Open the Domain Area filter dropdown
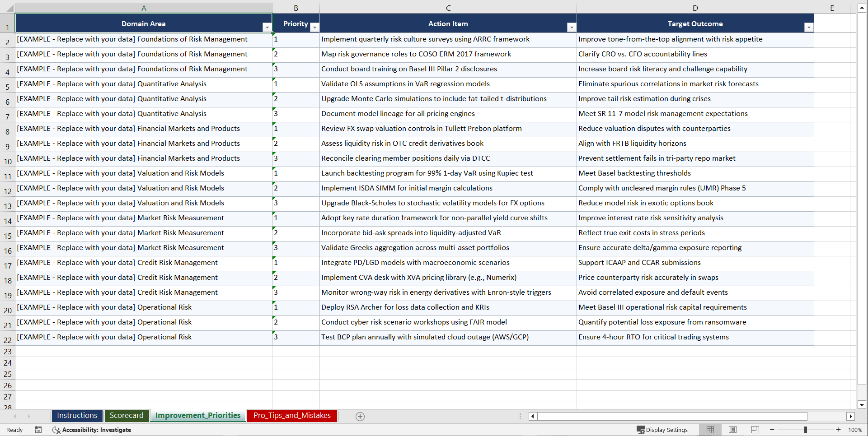The image size is (868, 436). [x=267, y=28]
